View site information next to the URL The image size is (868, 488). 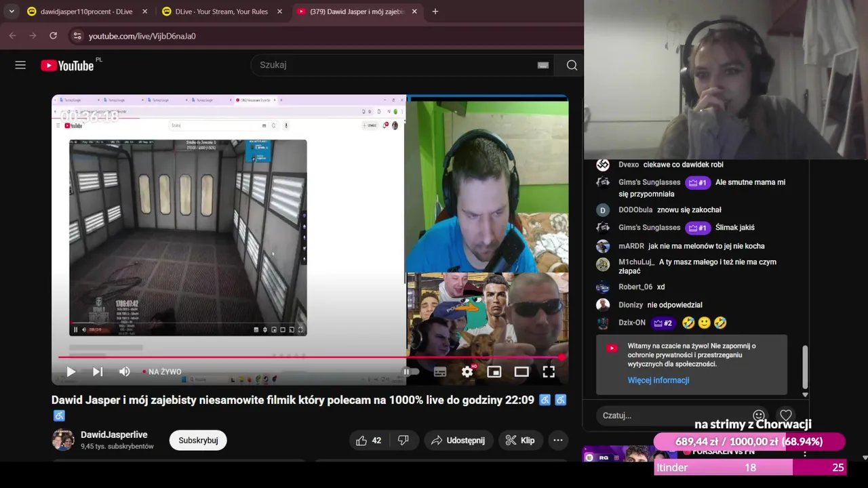(77, 36)
